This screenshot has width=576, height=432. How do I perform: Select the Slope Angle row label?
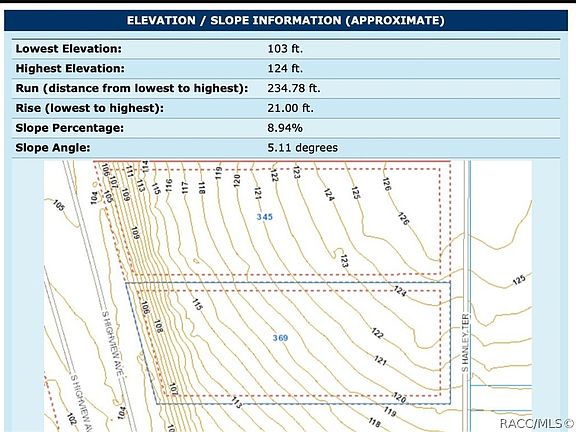pyautogui.click(x=53, y=148)
